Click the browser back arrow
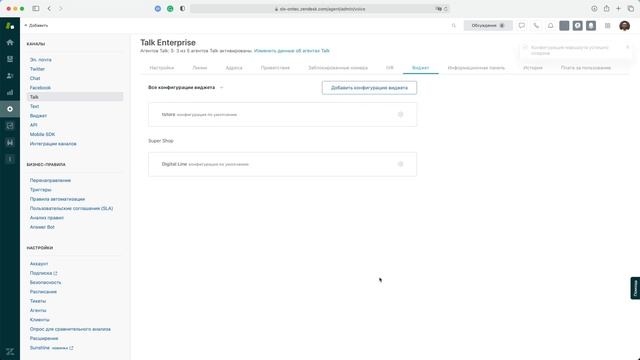The width and height of the screenshot is (640, 360). pyautogui.click(x=49, y=8)
